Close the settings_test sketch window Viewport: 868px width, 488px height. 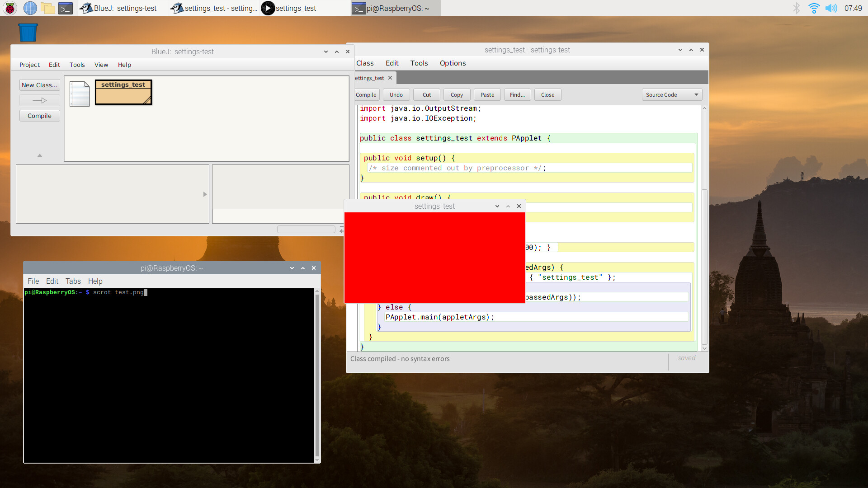519,206
